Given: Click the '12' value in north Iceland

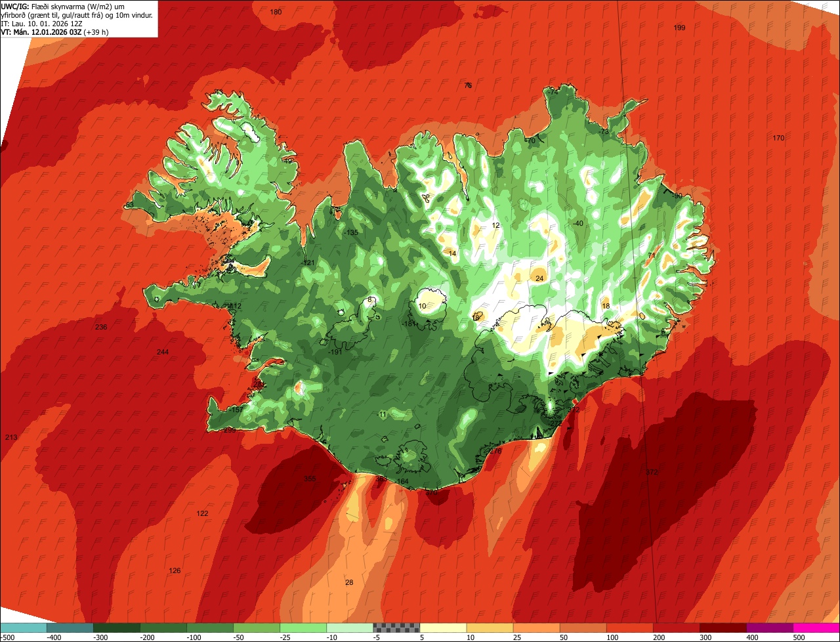Looking at the screenshot, I should coord(495,225).
